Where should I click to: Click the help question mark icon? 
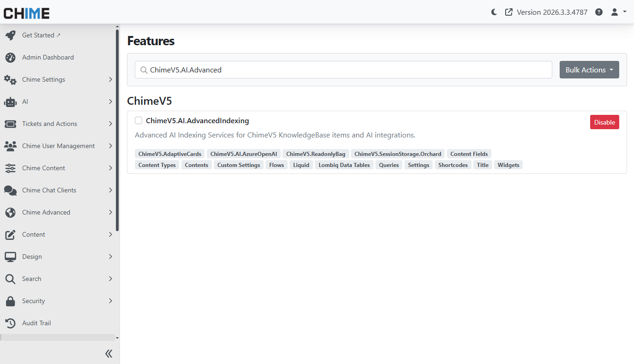599,12
